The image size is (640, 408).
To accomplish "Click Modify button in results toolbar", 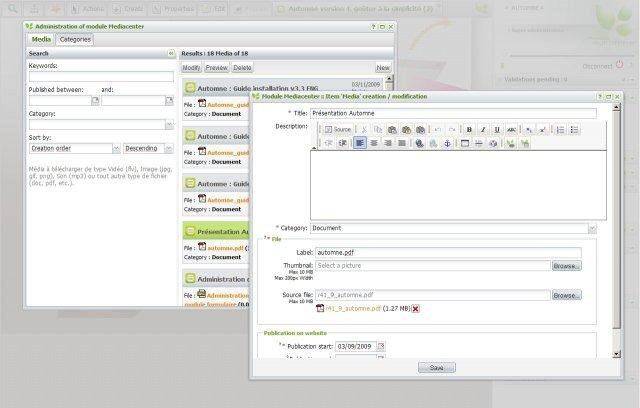I will [191, 68].
